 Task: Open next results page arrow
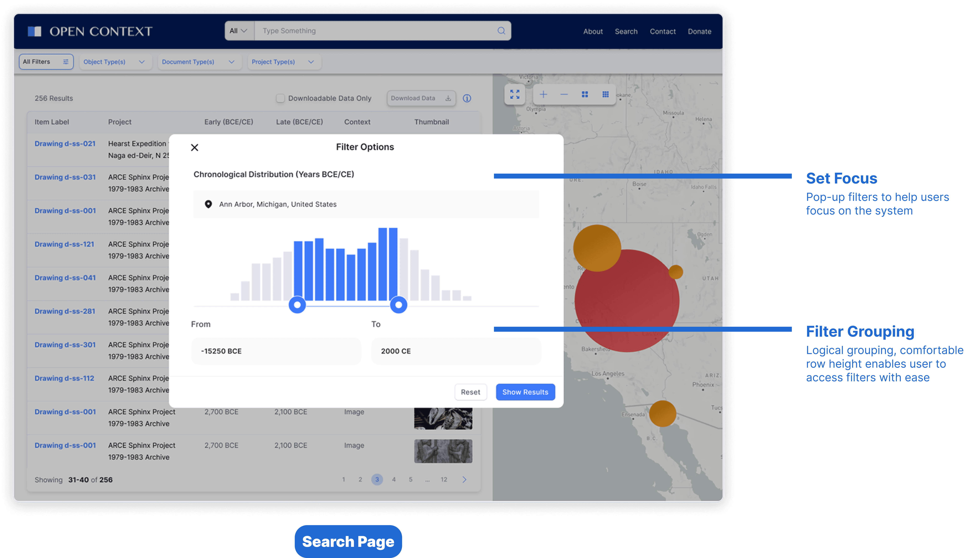pyautogui.click(x=464, y=479)
